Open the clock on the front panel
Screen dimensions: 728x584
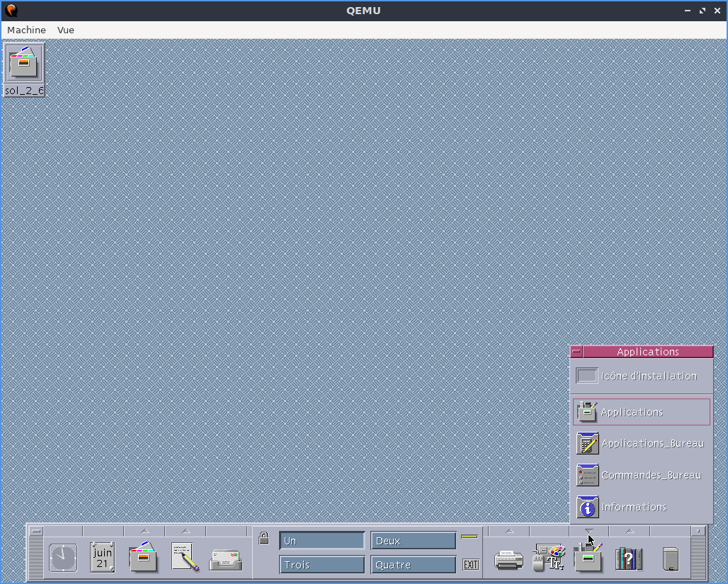tap(63, 558)
